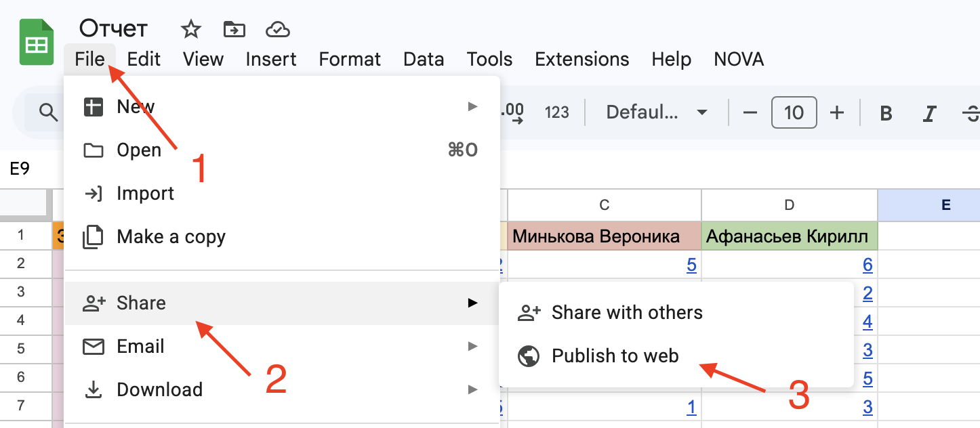Select Make a copy in File menu
980x428 pixels.
pyautogui.click(x=171, y=236)
